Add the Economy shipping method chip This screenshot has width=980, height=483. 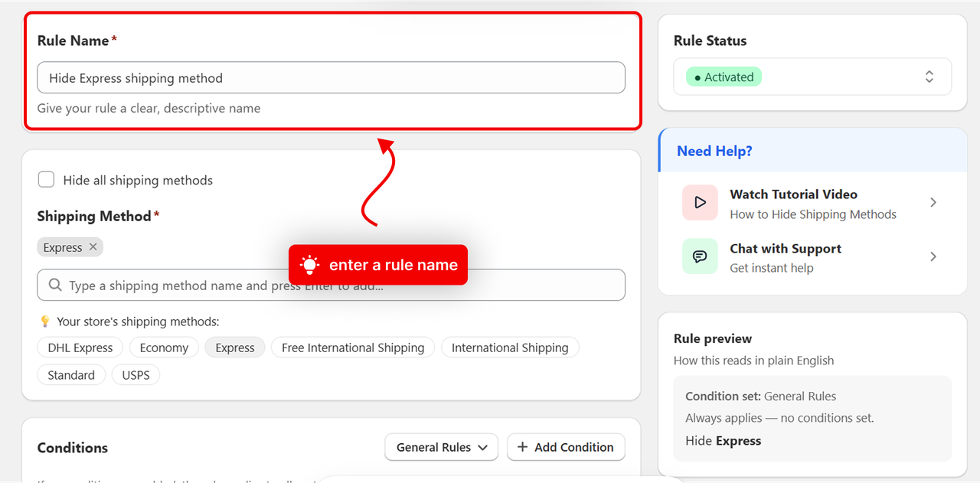pyautogui.click(x=164, y=348)
